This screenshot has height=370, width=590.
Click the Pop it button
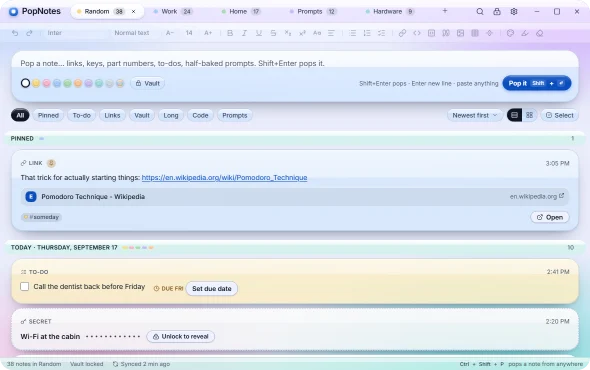537,83
